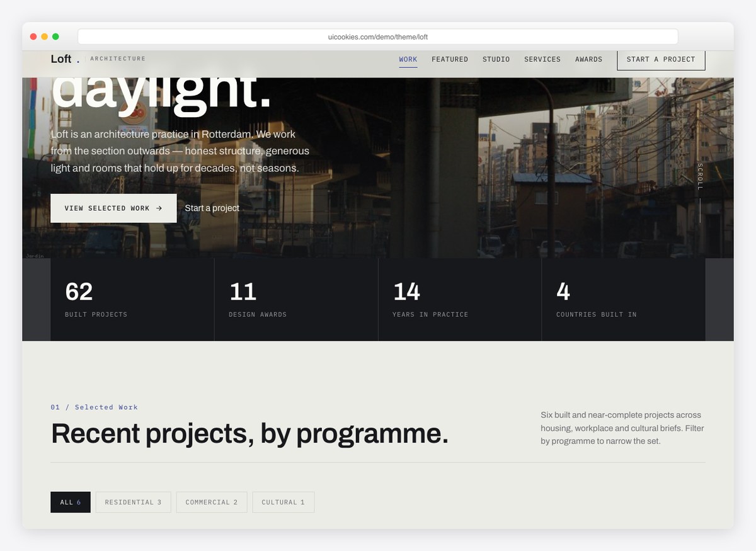Click the red close window dot
Screen dimensions: 756x551
[x=33, y=37]
